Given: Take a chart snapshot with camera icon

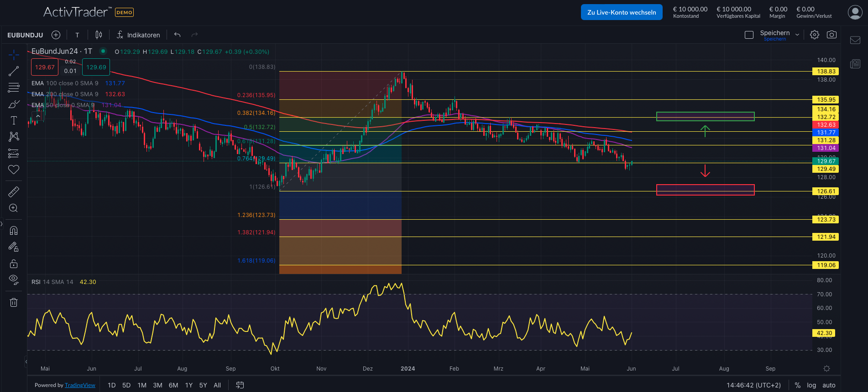Looking at the screenshot, I should click(831, 35).
